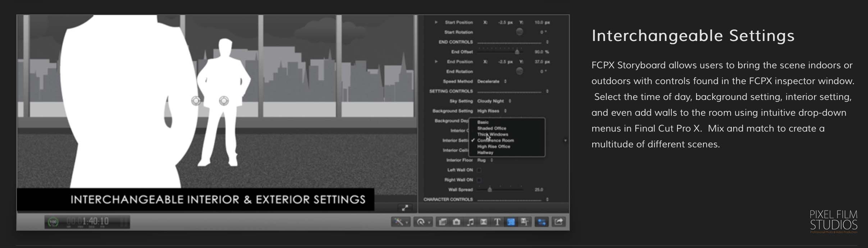Viewport: 868px width, 248px height.
Task: Open the music and sound browser
Action: [470, 222]
